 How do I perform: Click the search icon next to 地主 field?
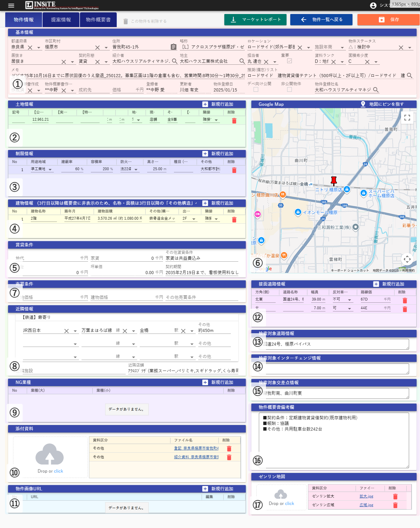point(242,61)
